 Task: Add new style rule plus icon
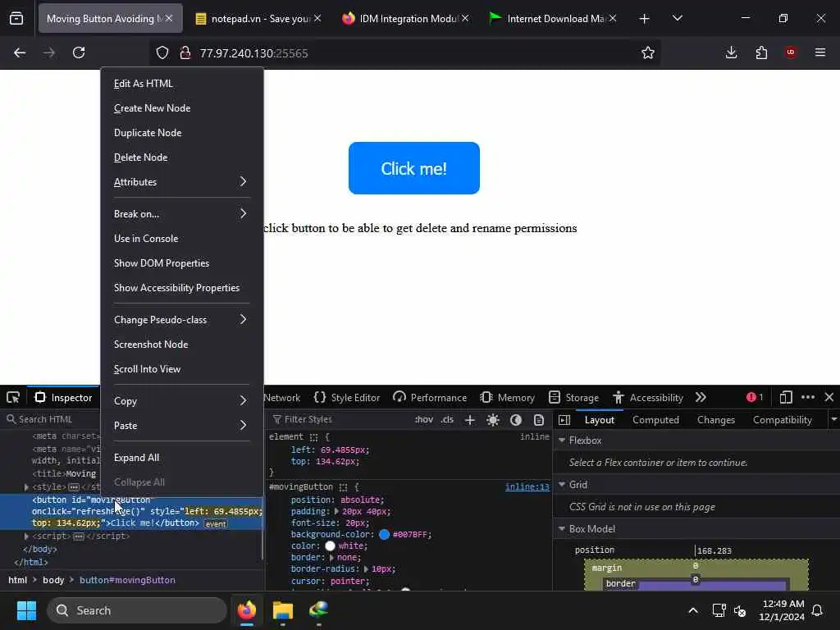pos(470,420)
